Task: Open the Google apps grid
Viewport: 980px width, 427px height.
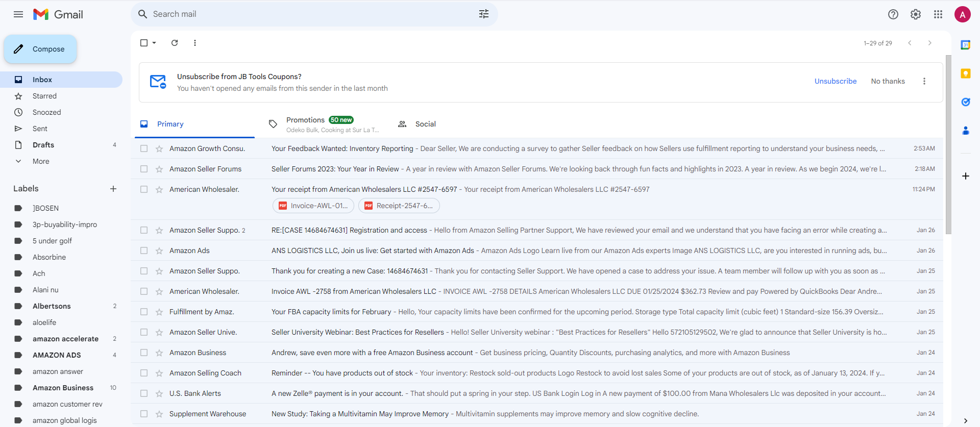Action: (938, 14)
